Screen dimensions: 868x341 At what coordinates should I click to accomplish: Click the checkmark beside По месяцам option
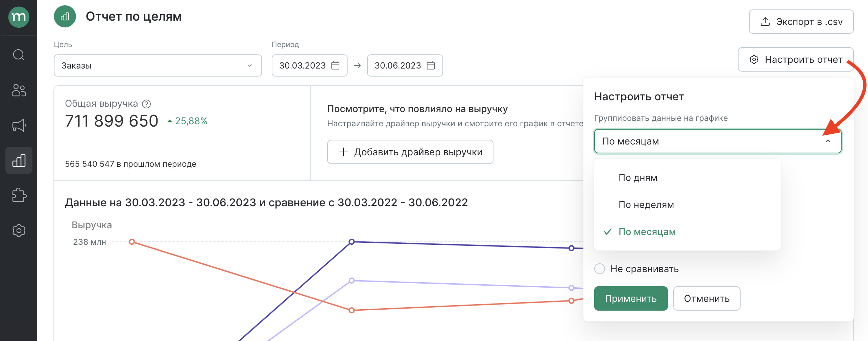point(608,232)
